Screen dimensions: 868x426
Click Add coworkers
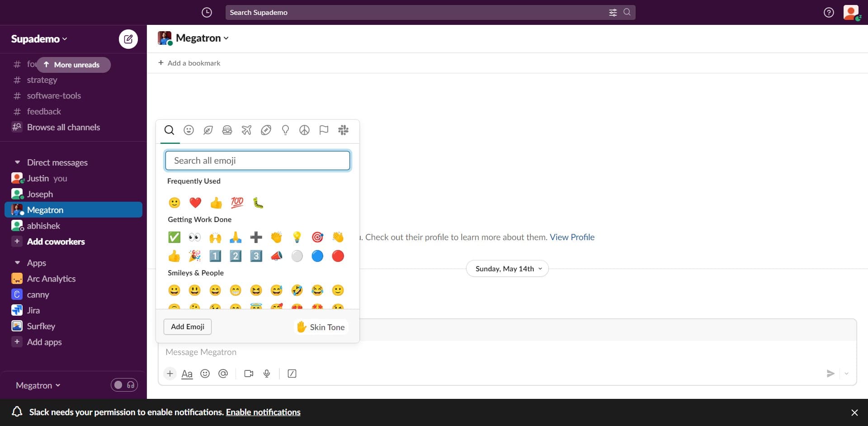click(56, 241)
